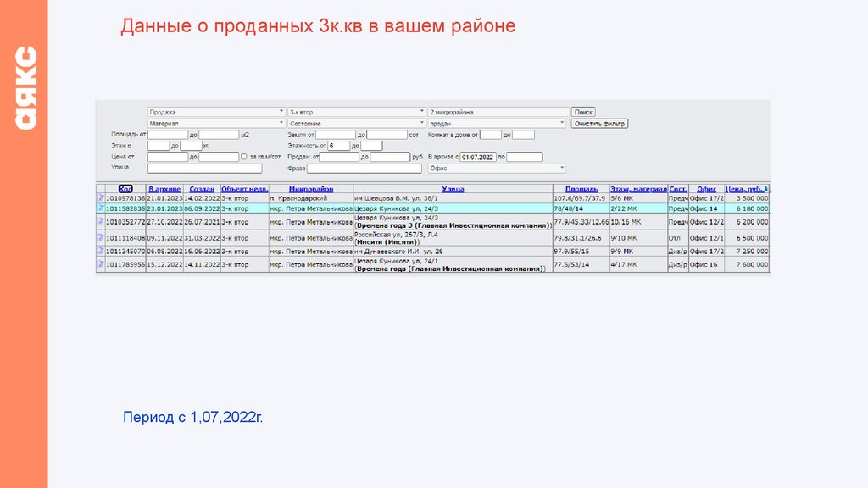Sort table by 'Улица' column
This screenshot has width=868, height=488.
453,189
